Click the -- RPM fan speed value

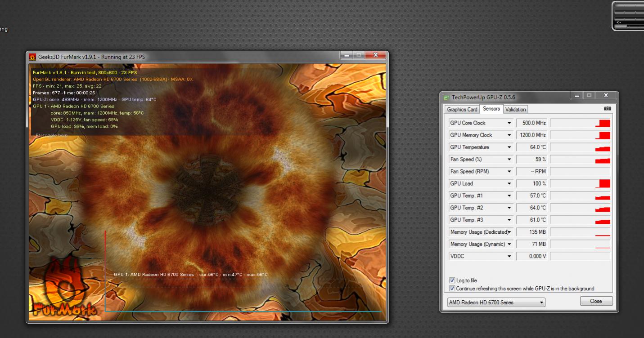(532, 172)
